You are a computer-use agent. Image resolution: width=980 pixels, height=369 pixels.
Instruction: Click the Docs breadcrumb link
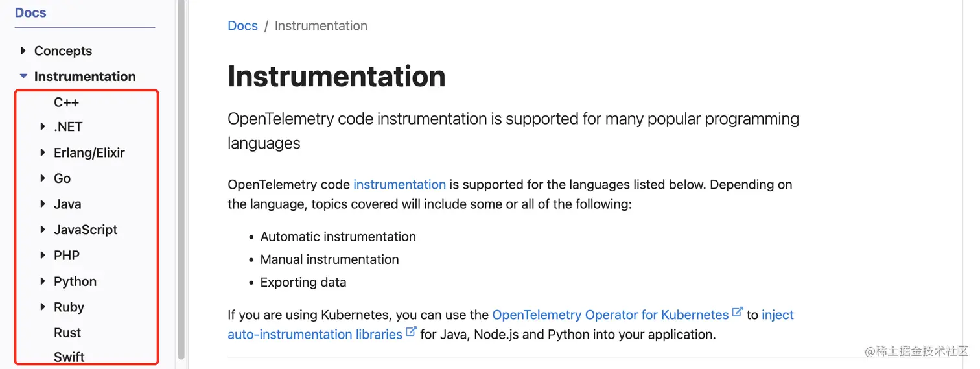(242, 26)
